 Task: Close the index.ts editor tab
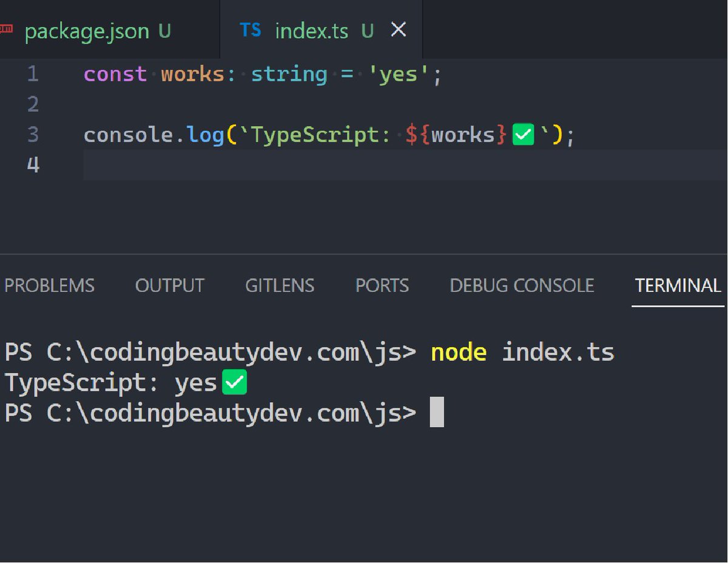coord(398,29)
